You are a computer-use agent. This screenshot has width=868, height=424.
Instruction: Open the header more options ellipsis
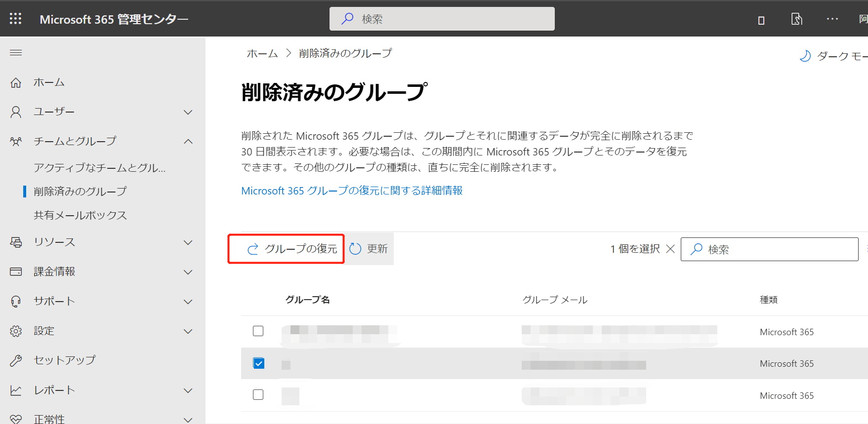[832, 19]
